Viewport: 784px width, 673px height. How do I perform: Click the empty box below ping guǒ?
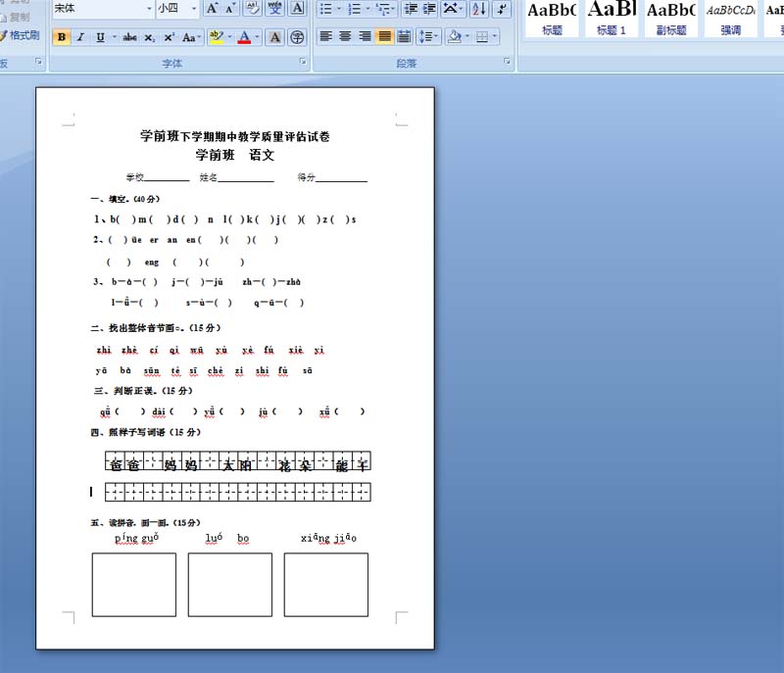click(134, 585)
